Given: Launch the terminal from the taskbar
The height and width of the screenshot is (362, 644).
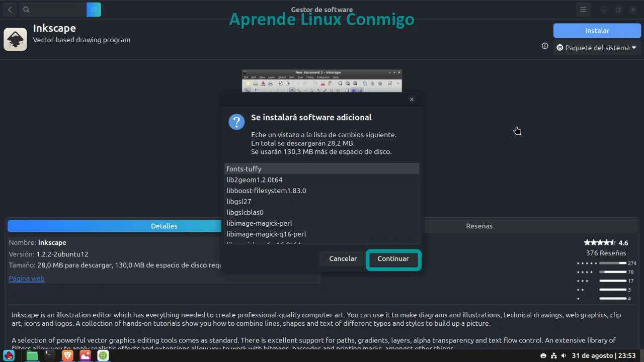Looking at the screenshot, I should [x=49, y=355].
